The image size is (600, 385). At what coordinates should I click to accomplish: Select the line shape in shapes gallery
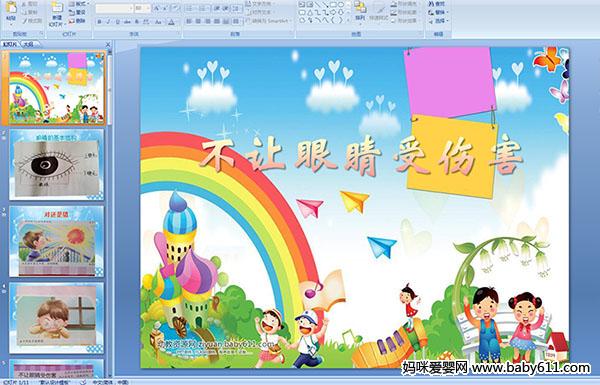click(318, 5)
